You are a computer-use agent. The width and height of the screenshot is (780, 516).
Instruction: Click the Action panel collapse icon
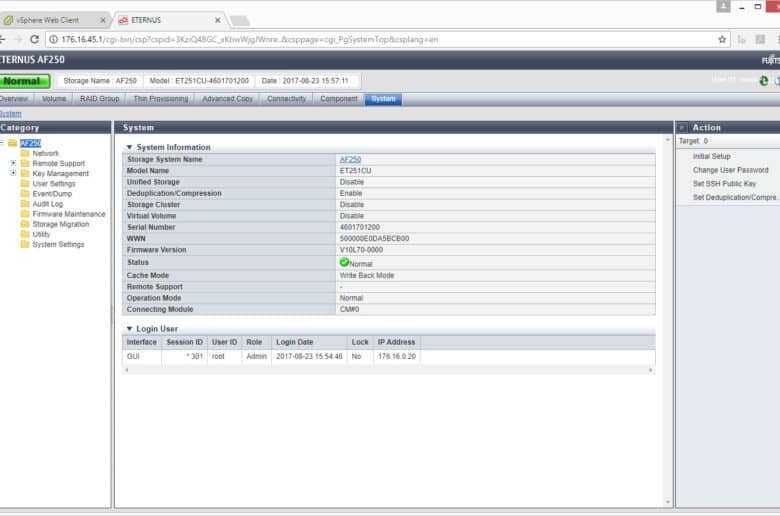pos(682,128)
